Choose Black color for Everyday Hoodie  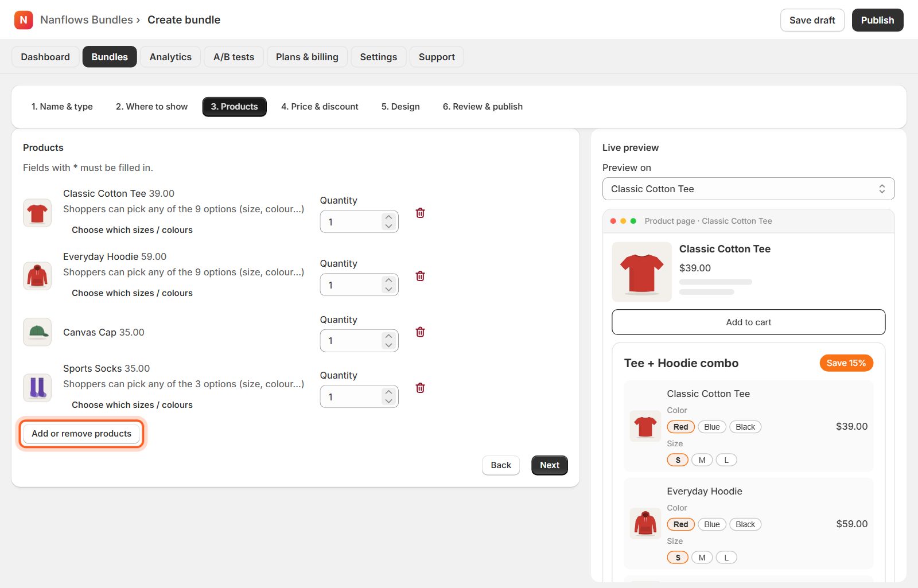click(745, 524)
